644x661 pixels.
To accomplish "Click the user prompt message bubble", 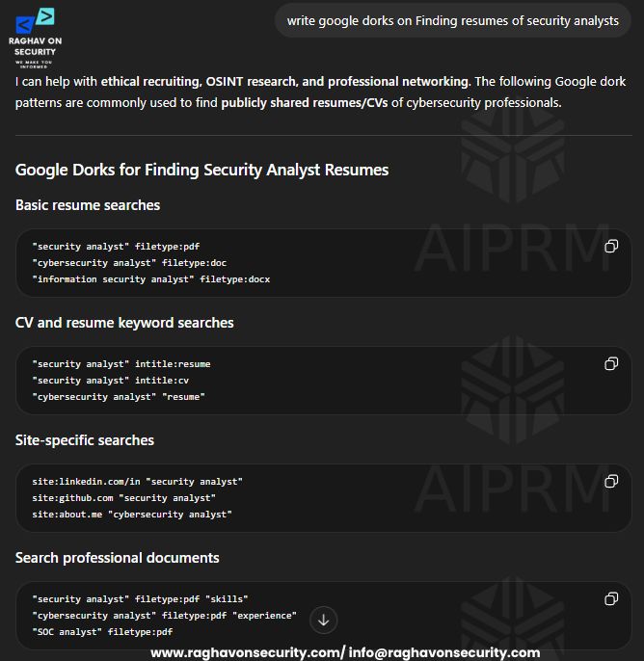I will click(452, 20).
